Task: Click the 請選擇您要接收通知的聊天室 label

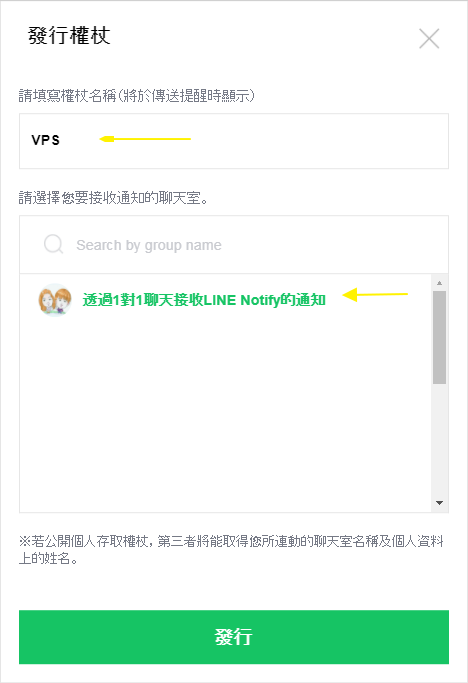Action: [114, 198]
